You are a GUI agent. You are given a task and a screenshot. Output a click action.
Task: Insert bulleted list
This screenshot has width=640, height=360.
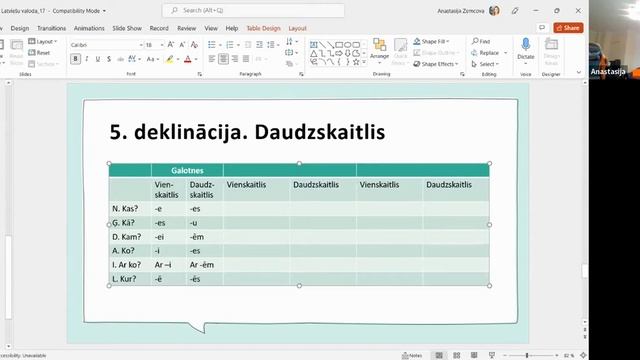tap(212, 44)
